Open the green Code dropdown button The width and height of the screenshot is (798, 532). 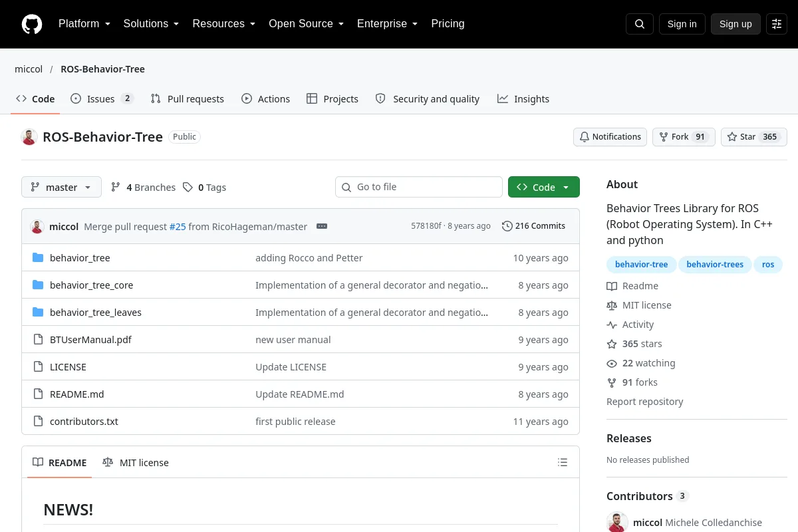coord(544,187)
